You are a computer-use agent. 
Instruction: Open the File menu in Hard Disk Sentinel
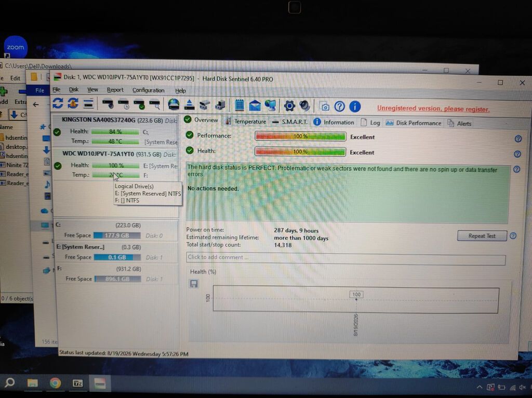click(56, 89)
